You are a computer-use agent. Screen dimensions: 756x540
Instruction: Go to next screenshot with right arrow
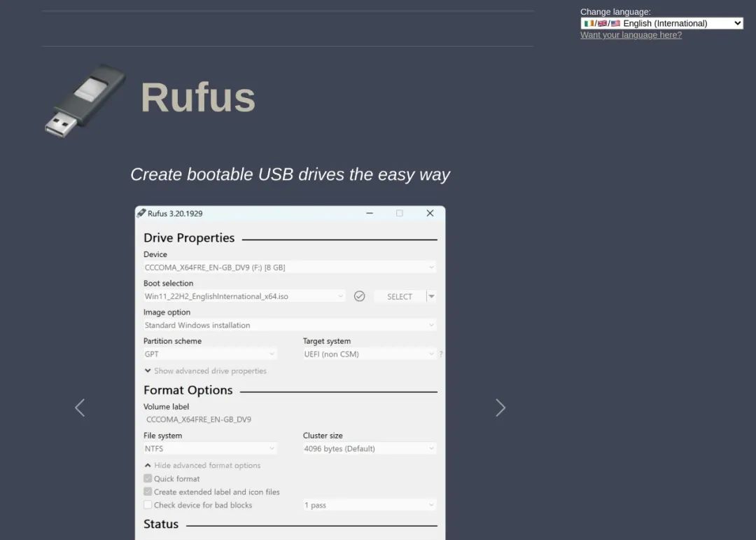coord(500,408)
